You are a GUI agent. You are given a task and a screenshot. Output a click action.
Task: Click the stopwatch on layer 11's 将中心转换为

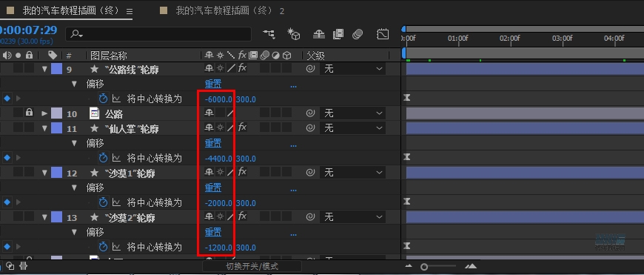pos(104,158)
